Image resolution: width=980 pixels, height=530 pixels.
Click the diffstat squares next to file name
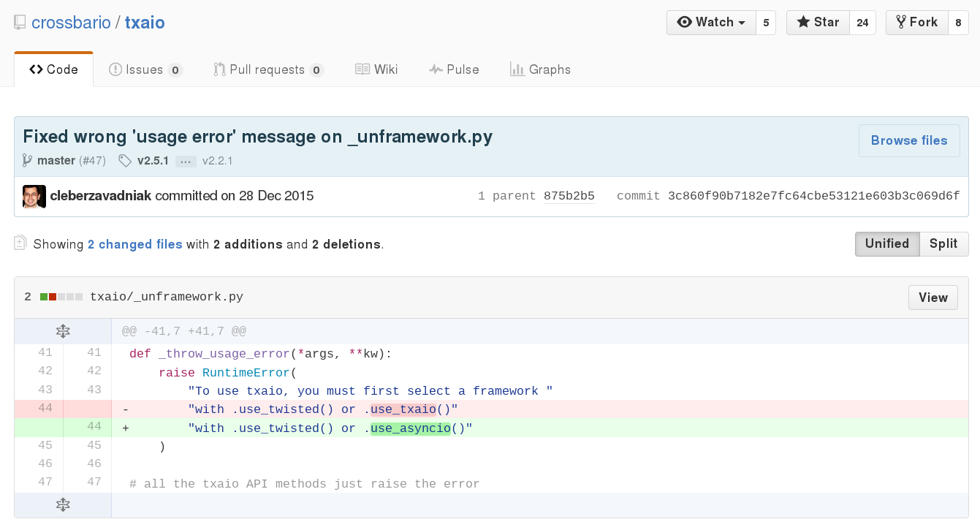pos(61,297)
